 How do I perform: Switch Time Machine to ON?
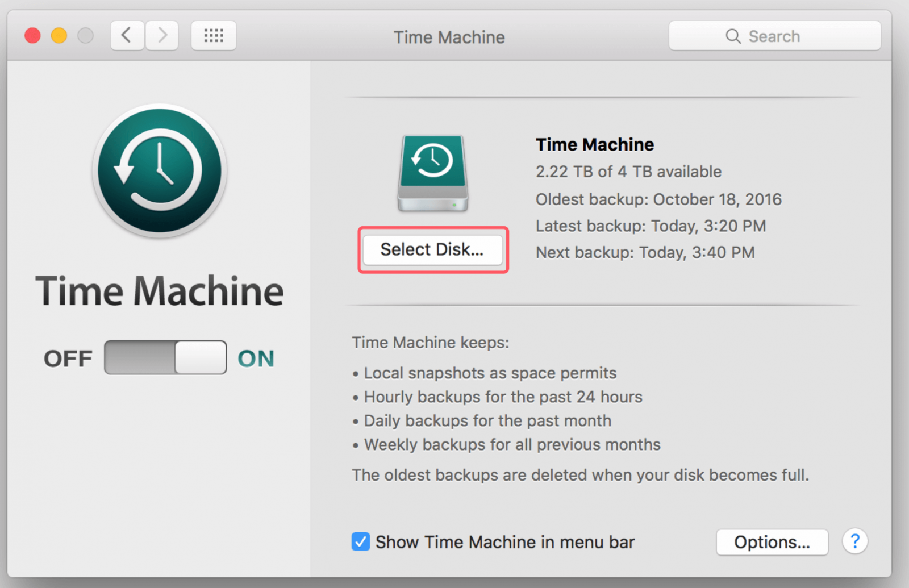202,357
